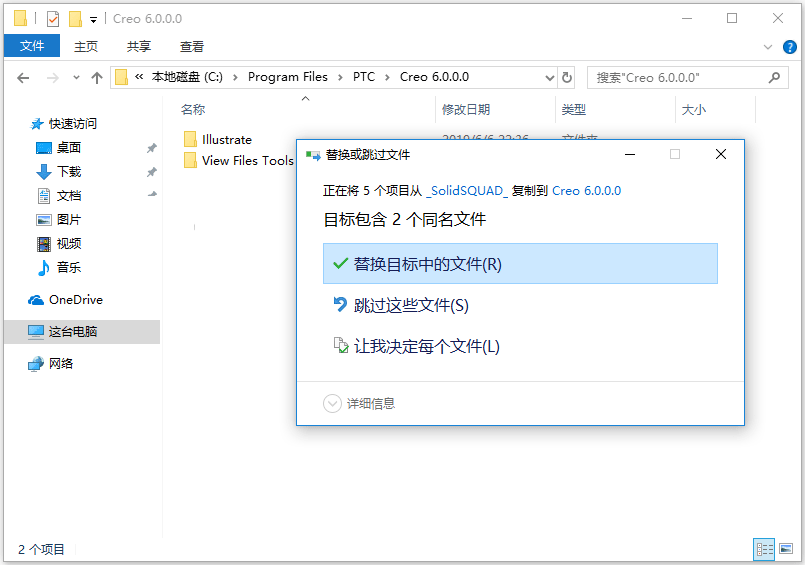Unpin 文档 using its pin icon

(x=152, y=194)
